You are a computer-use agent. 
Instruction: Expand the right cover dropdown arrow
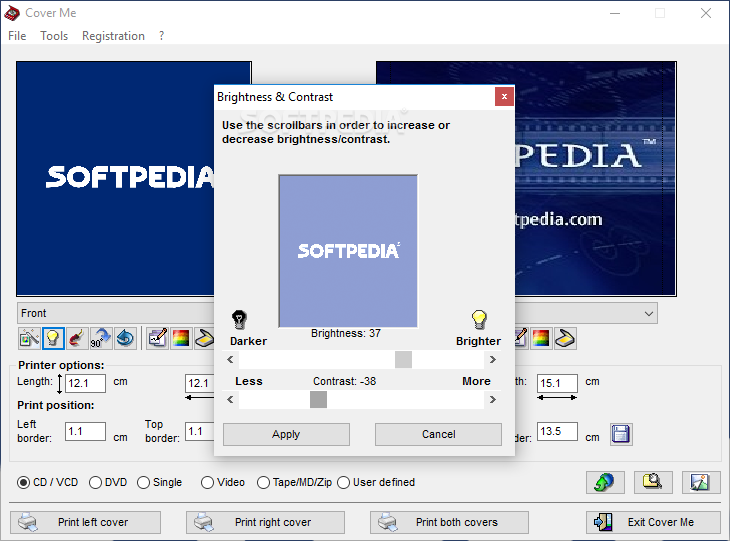click(x=649, y=313)
